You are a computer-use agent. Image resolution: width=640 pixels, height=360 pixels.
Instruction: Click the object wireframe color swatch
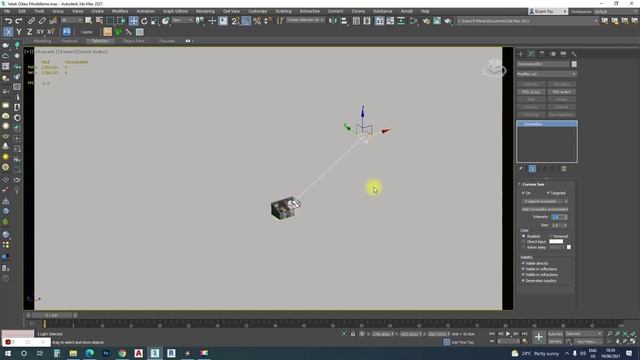tap(574, 64)
